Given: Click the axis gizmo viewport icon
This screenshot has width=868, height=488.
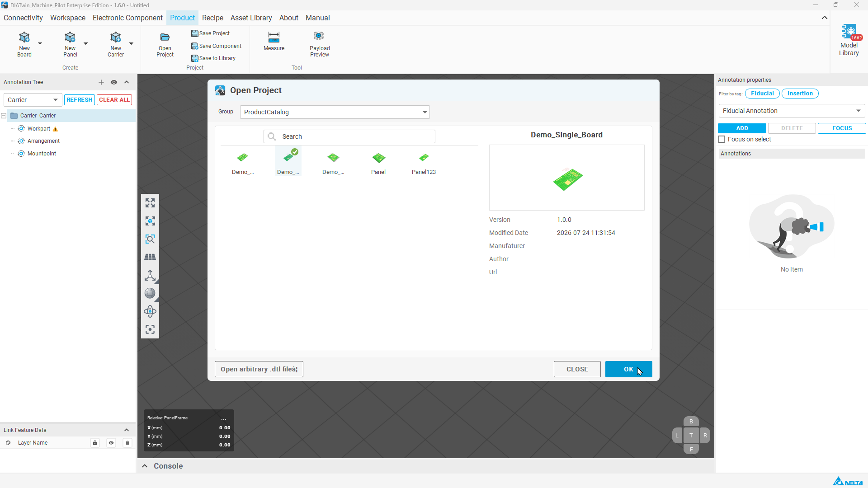Looking at the screenshot, I should [150, 275].
